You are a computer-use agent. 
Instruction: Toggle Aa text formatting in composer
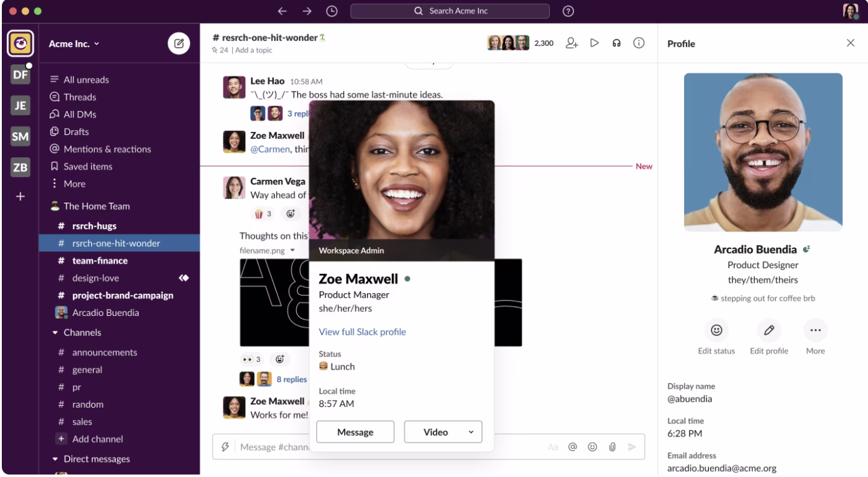point(553,447)
